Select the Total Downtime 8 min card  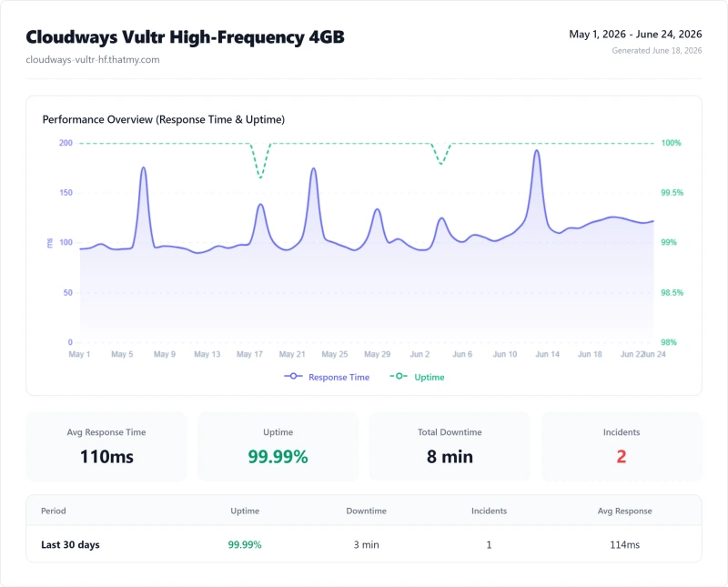(x=450, y=447)
